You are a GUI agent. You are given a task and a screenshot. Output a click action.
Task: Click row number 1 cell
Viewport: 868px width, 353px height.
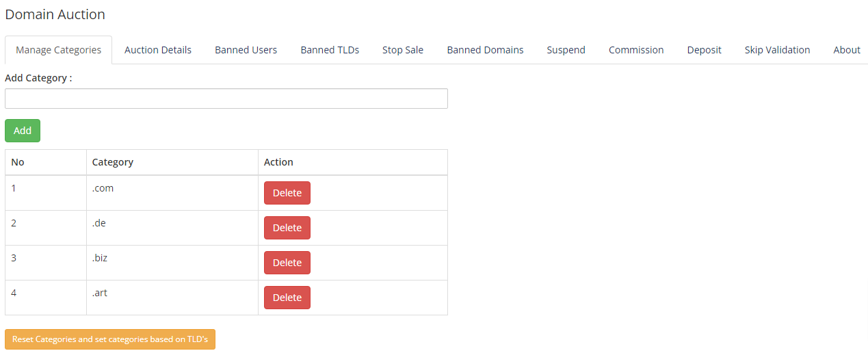coord(46,193)
